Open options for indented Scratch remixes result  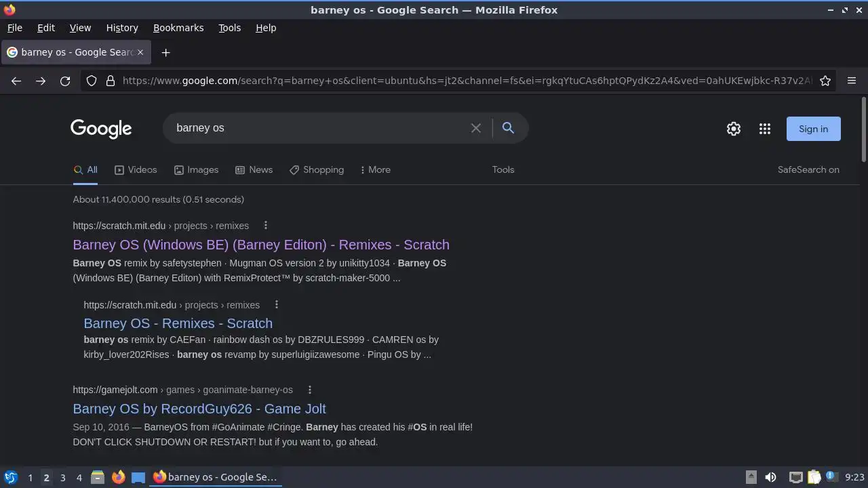pos(277,304)
